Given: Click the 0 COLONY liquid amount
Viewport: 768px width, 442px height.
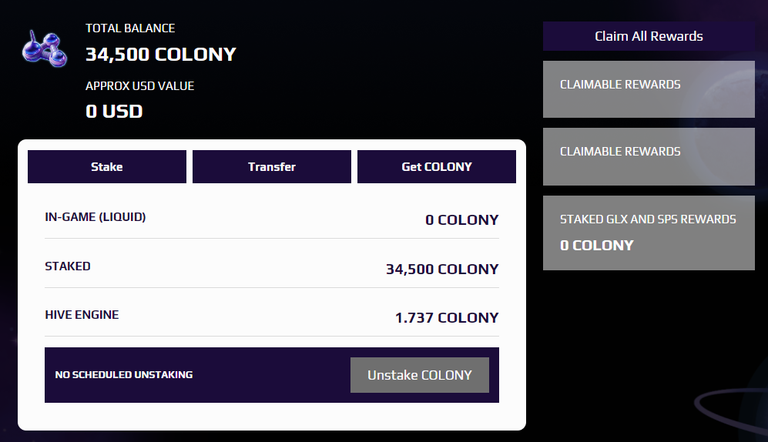Looking at the screenshot, I should pyautogui.click(x=462, y=220).
